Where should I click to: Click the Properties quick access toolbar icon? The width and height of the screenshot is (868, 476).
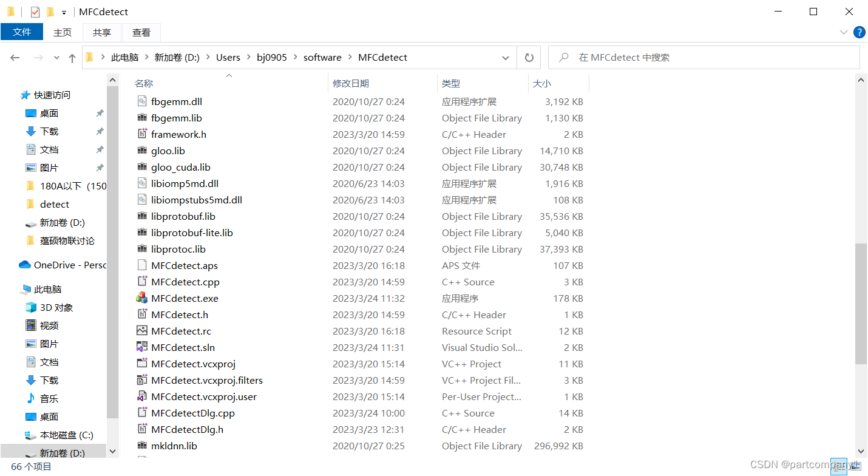pos(35,12)
